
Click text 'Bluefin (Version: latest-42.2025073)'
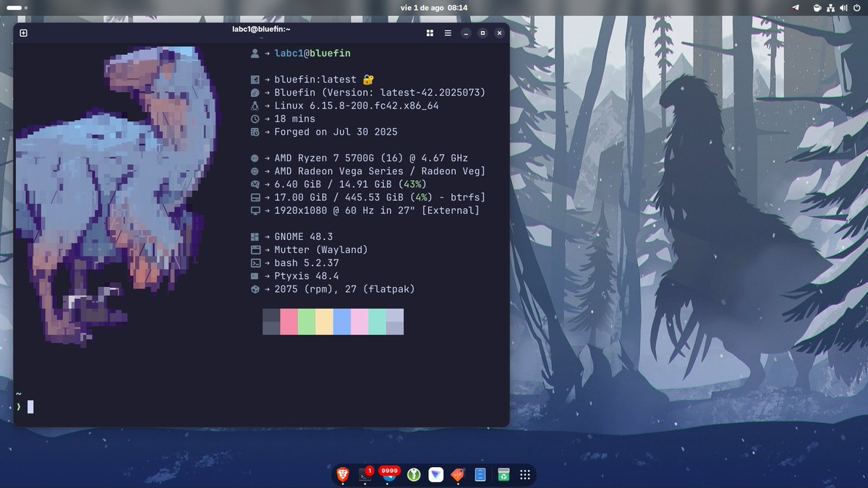coord(380,93)
